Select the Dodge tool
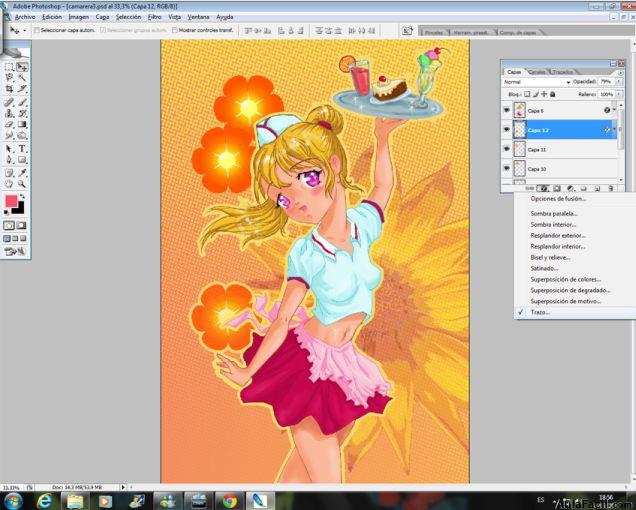This screenshot has height=510, width=636. 22,135
